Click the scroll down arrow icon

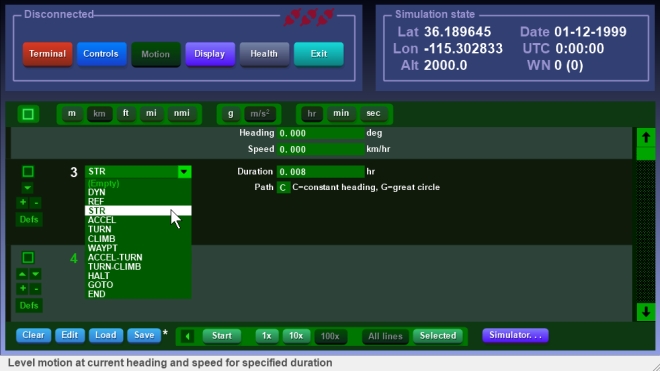(646, 312)
